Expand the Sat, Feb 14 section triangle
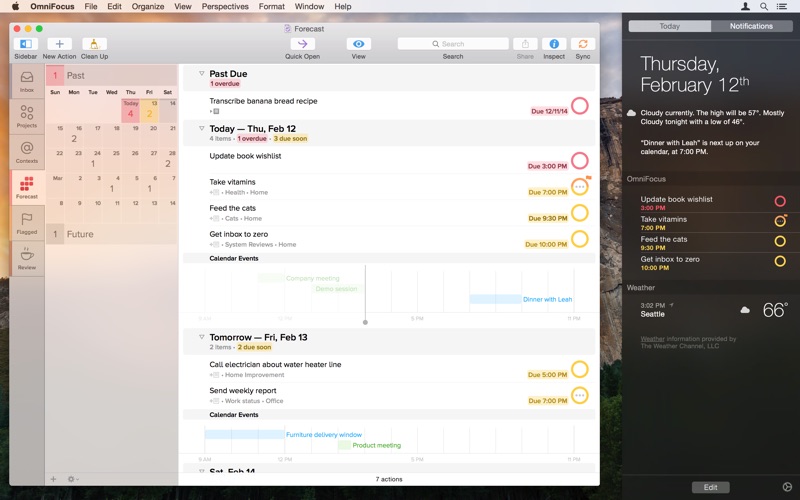The height and width of the screenshot is (500, 800). pyautogui.click(x=202, y=470)
